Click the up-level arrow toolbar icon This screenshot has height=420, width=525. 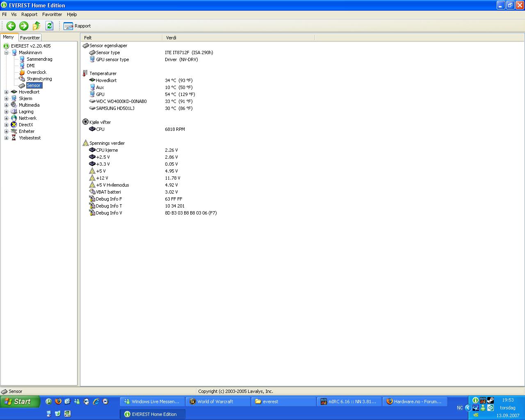pyautogui.click(x=37, y=26)
